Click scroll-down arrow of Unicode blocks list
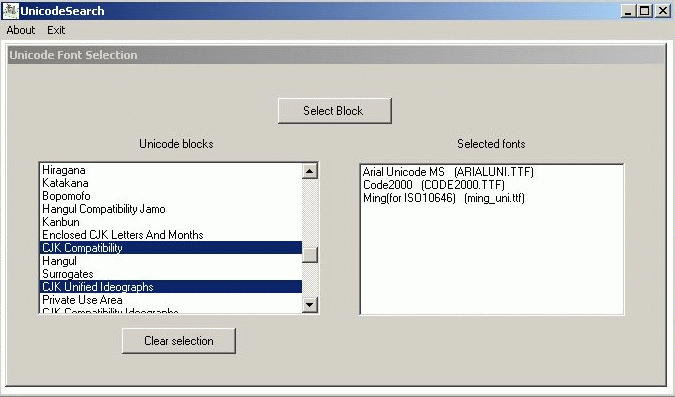The image size is (675, 397). tap(310, 305)
